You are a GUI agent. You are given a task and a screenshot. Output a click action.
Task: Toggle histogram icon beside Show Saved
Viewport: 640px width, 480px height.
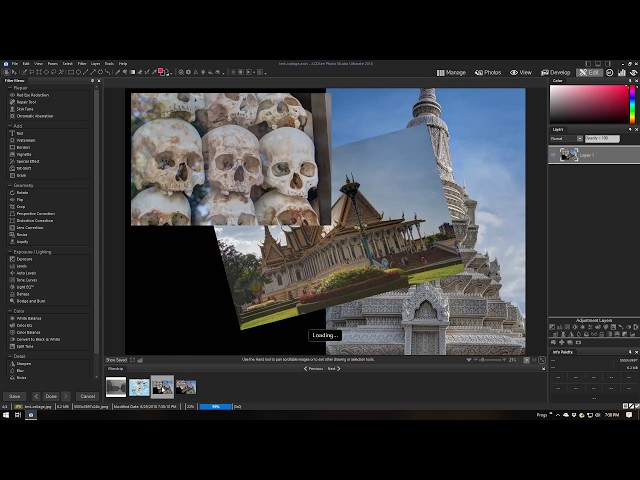[x=140, y=360]
